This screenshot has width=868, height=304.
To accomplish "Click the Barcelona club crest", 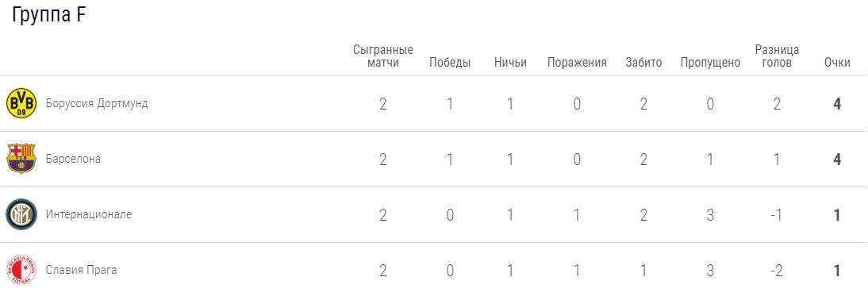I will (x=21, y=159).
